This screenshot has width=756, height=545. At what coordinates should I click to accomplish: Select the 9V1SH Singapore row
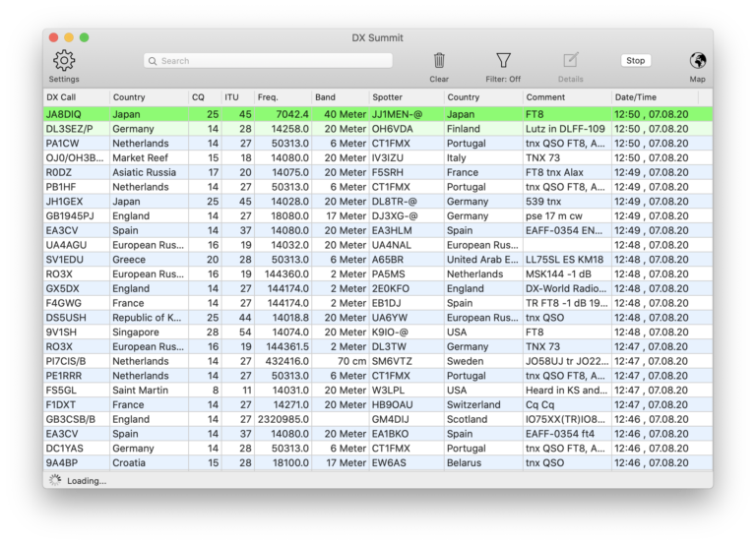point(378,332)
